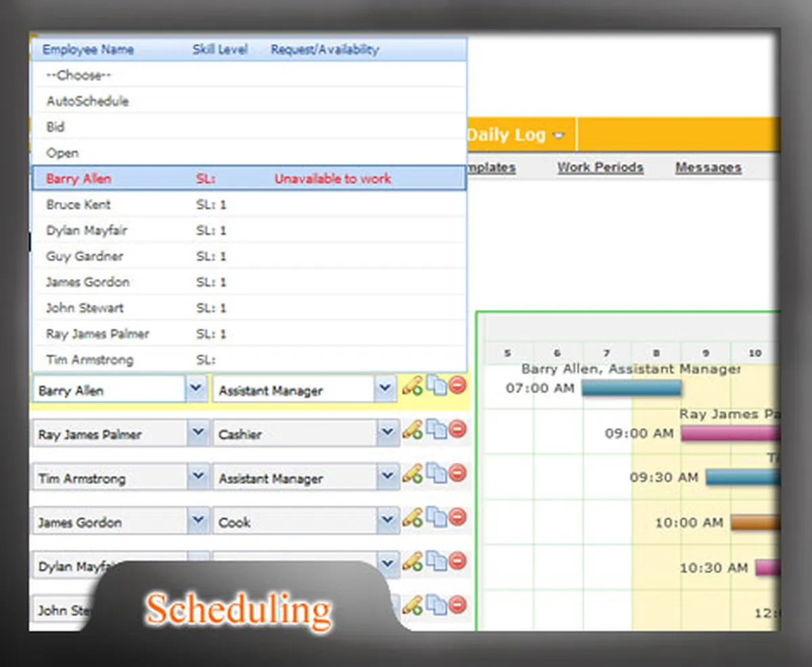This screenshot has height=667, width=812.
Task: Click the hour 7 column header in timeline
Action: (607, 353)
